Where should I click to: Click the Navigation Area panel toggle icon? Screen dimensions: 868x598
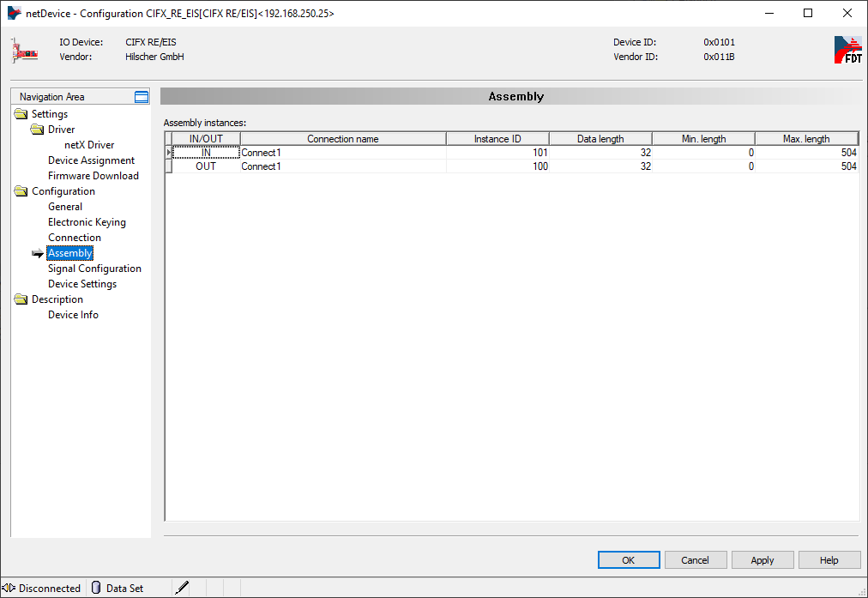point(142,97)
